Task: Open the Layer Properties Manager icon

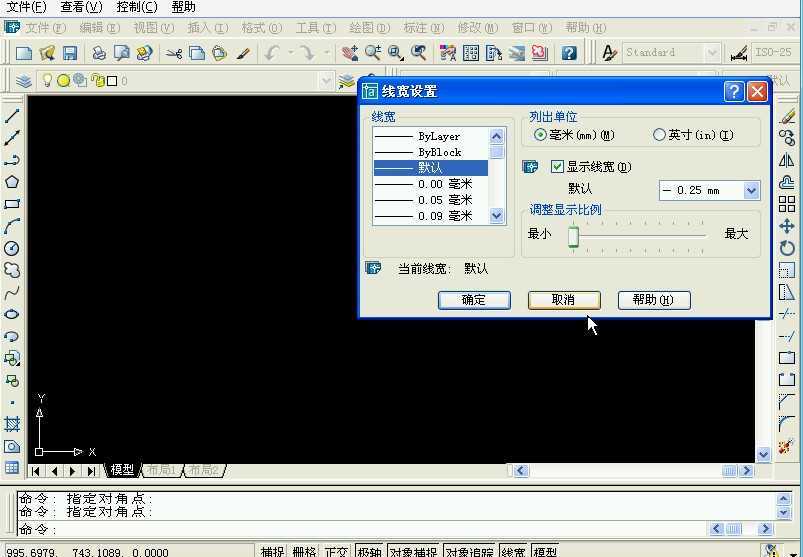Action: [x=24, y=81]
